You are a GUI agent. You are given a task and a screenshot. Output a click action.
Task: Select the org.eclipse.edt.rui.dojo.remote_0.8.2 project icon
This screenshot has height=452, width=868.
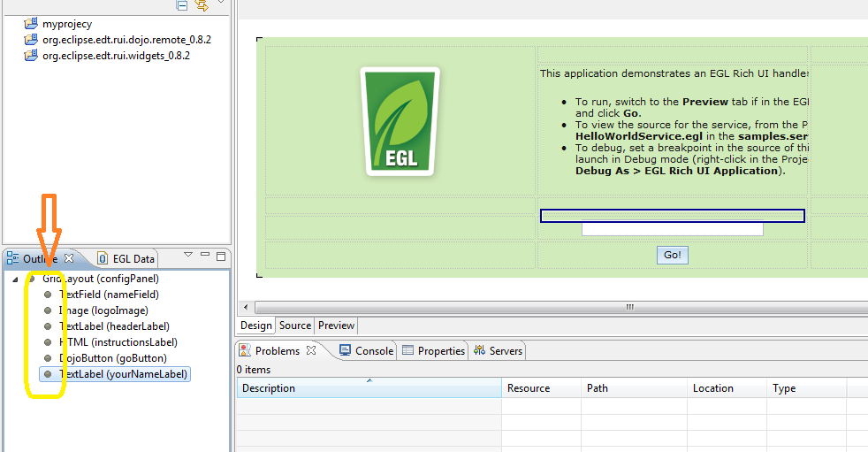tap(31, 39)
